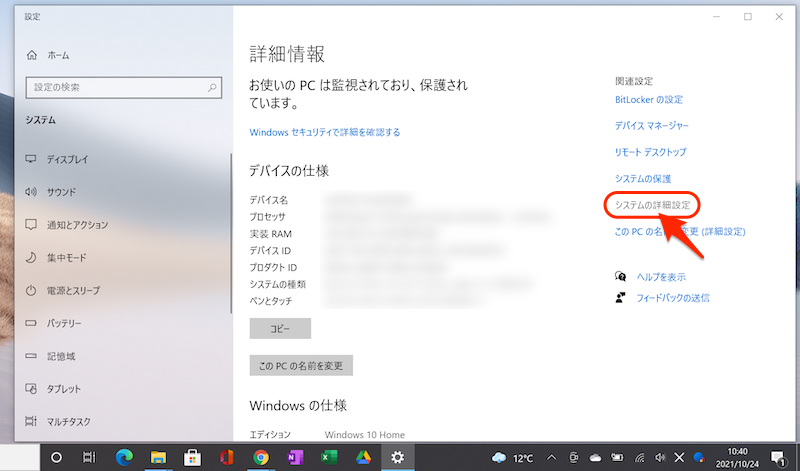The height and width of the screenshot is (471, 800).
Task: Open デバイス マネージャー link
Action: coord(651,126)
